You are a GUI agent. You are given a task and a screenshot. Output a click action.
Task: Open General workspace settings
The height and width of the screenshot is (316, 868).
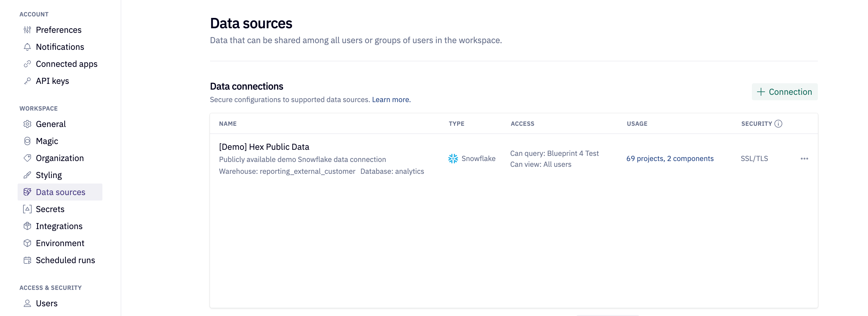click(50, 124)
